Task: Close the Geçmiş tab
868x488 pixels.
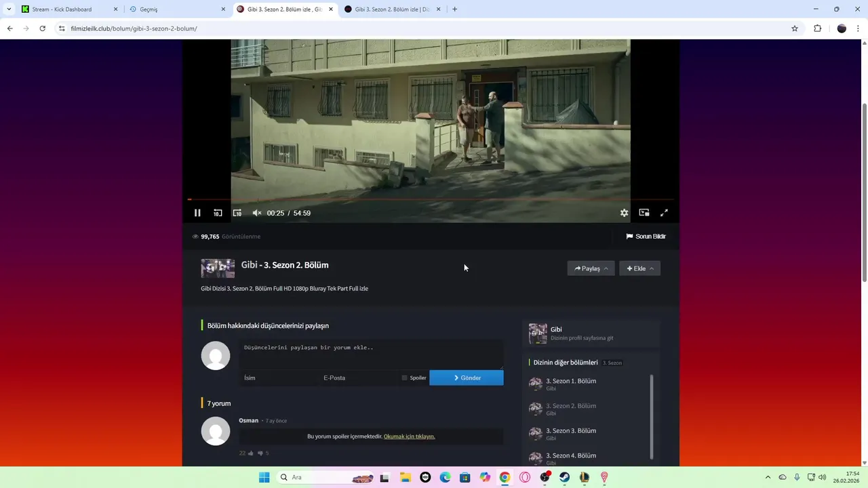Action: point(223,9)
